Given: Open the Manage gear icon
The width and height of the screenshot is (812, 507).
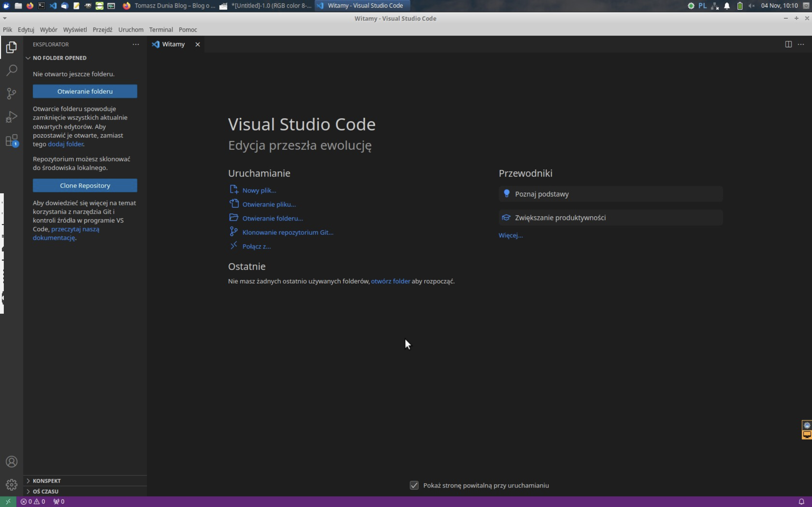Looking at the screenshot, I should (11, 485).
